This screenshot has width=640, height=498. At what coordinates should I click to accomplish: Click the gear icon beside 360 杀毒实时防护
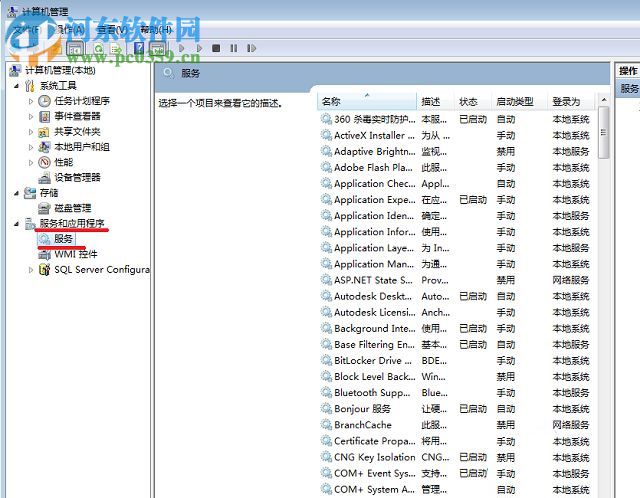coord(326,119)
